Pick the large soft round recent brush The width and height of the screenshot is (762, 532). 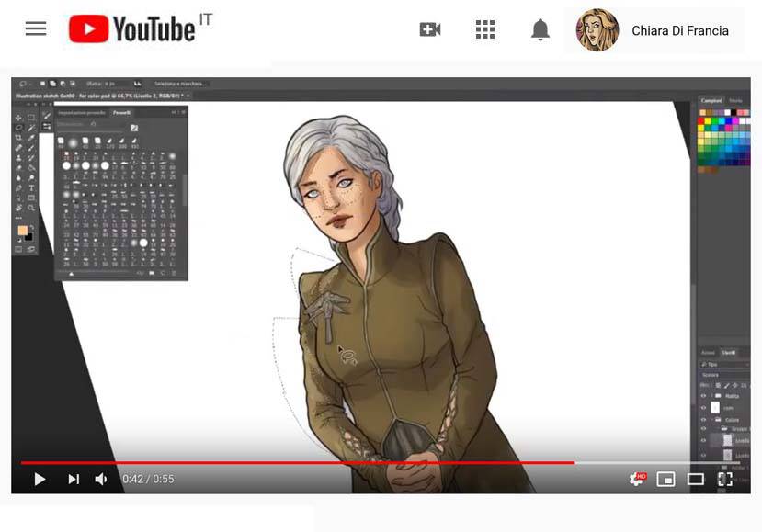coord(73,143)
